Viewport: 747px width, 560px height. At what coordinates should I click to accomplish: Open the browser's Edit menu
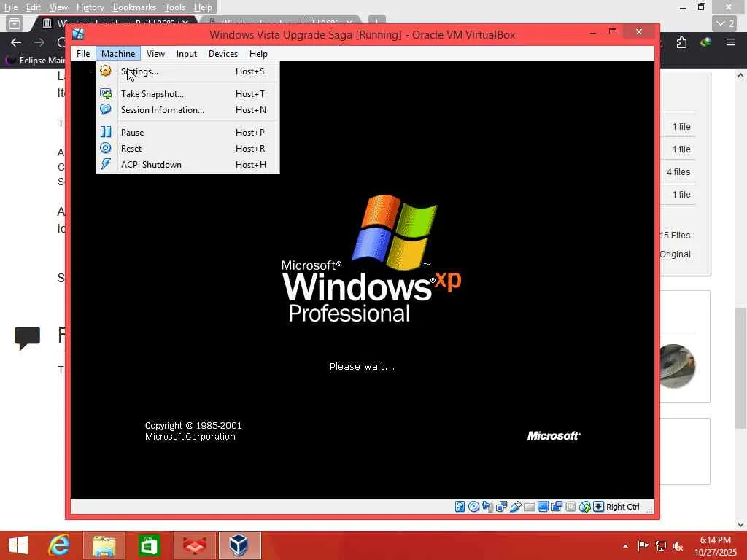point(33,7)
